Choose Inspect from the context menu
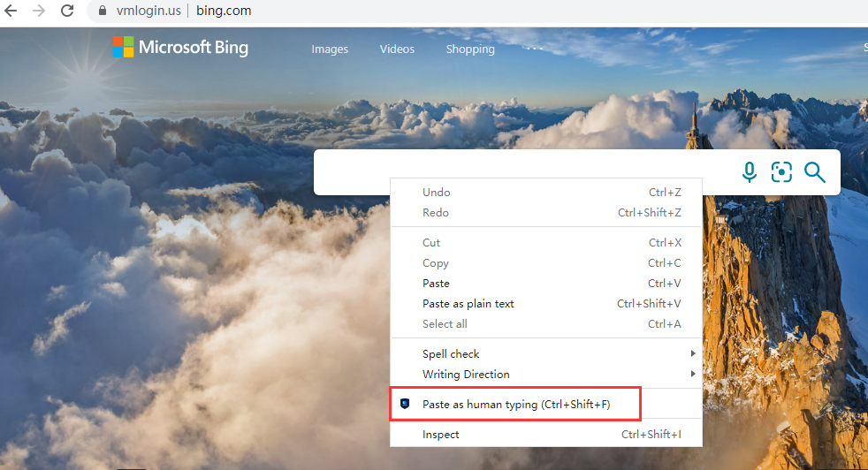Screen dimensions: 868x470 tap(441, 434)
